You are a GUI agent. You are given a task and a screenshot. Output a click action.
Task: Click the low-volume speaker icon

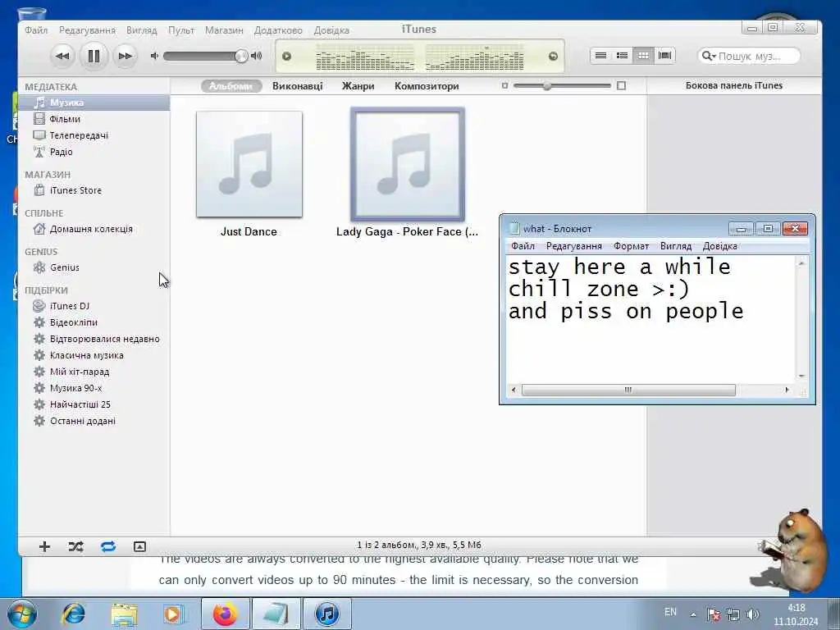point(154,56)
